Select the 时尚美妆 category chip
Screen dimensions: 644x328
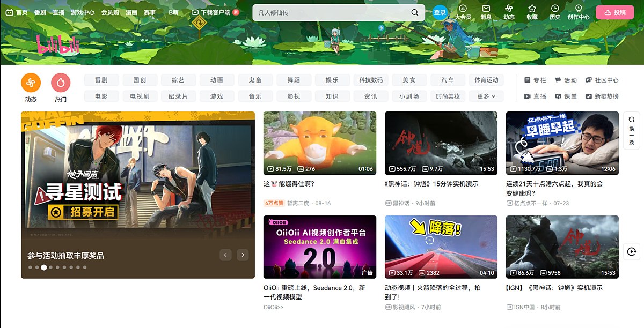(x=448, y=96)
